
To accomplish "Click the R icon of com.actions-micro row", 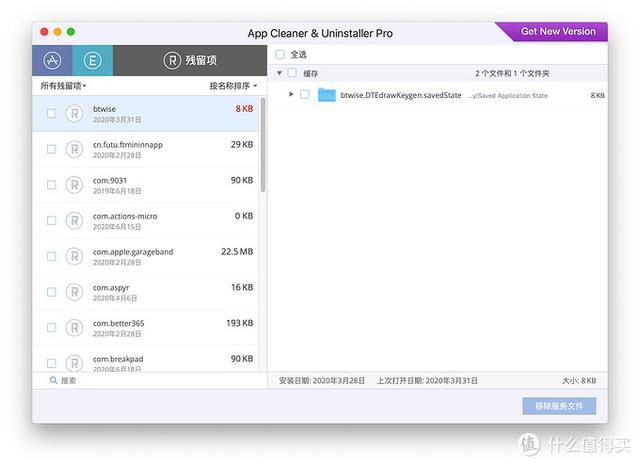I will (x=74, y=221).
